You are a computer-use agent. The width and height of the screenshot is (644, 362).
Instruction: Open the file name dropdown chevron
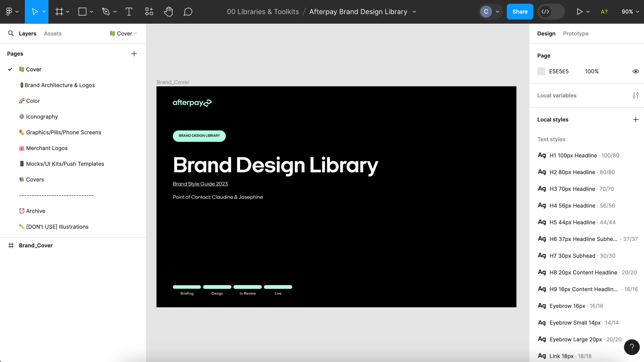[x=414, y=12]
